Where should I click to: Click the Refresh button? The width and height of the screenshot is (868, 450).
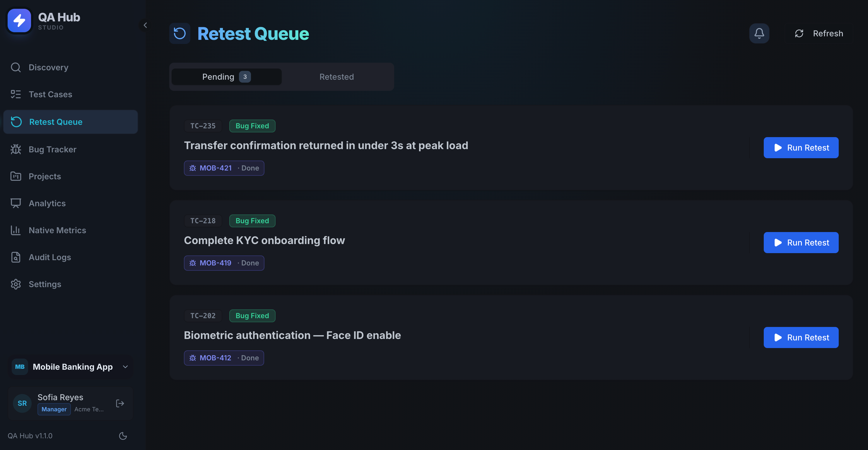(x=819, y=33)
